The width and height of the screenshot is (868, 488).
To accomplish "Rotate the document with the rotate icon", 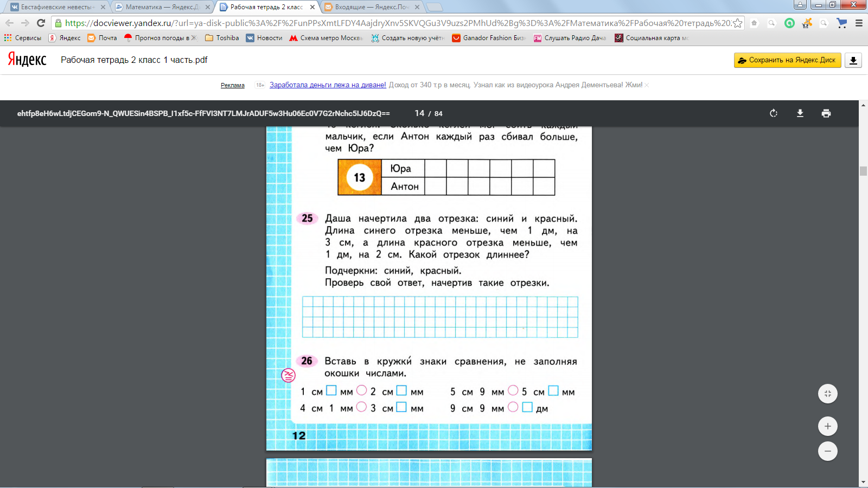I will (x=774, y=113).
